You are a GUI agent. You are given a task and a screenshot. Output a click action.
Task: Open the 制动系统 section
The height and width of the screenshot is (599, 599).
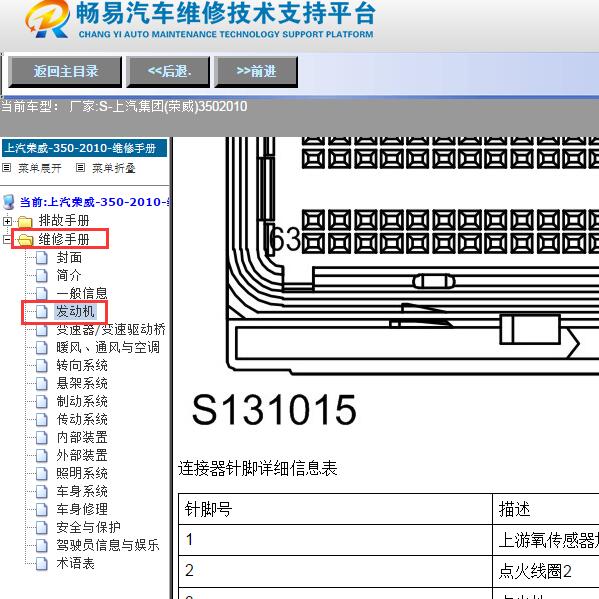click(82, 401)
